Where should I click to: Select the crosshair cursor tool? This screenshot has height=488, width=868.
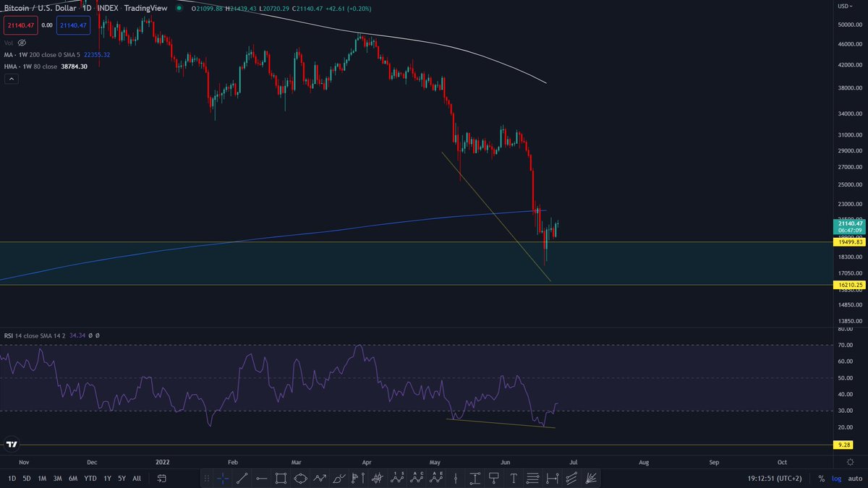[224, 478]
